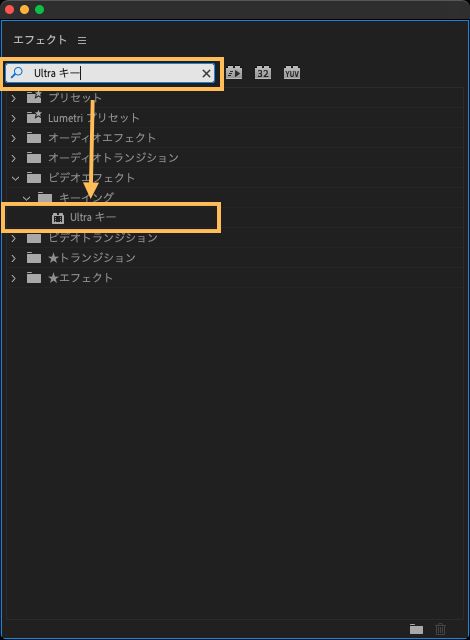Open the エフェクト panel hamburger menu

[x=82, y=40]
